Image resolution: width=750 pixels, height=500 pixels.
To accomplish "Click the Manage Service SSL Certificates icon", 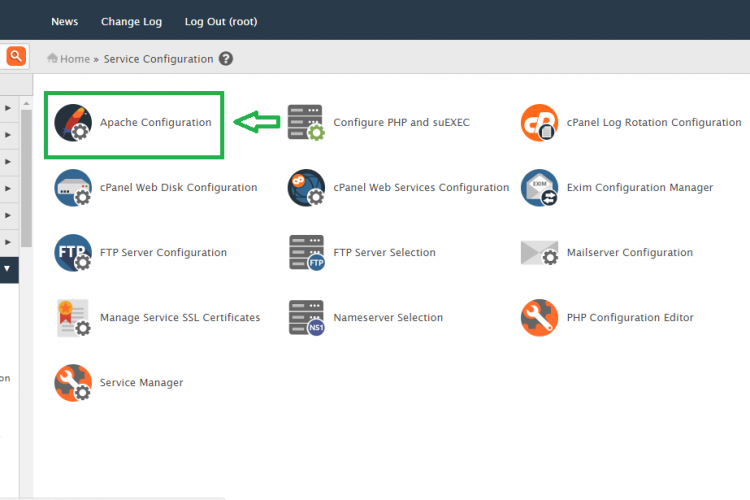I will pyautogui.click(x=74, y=318).
